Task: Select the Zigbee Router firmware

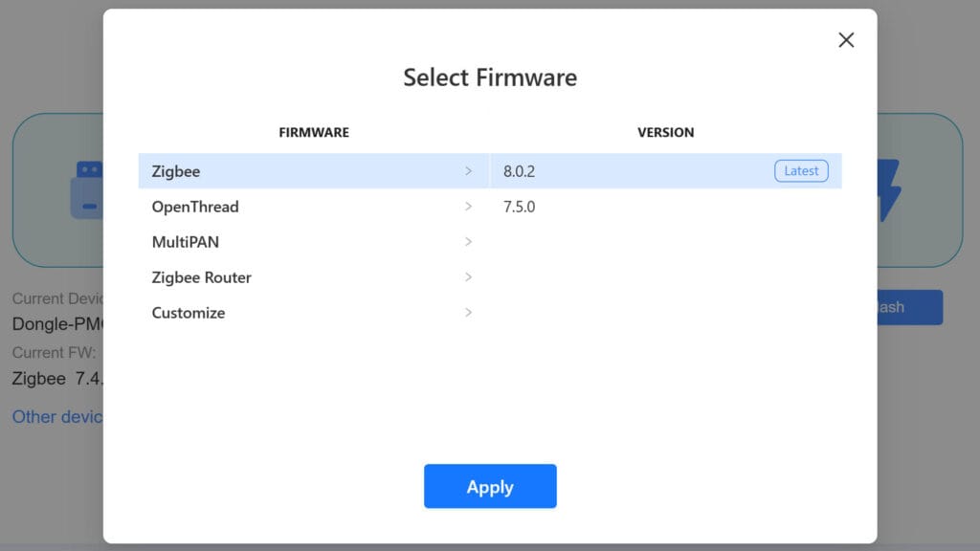Action: pos(202,277)
